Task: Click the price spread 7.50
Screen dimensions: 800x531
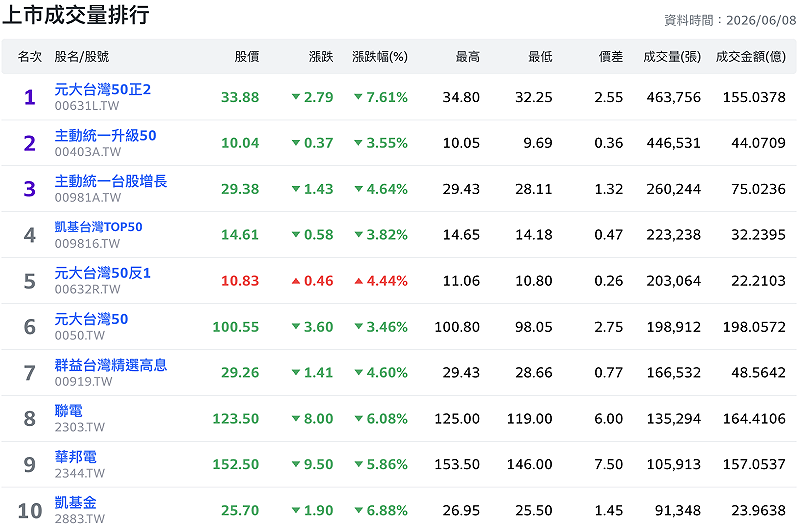Action: pos(609,465)
